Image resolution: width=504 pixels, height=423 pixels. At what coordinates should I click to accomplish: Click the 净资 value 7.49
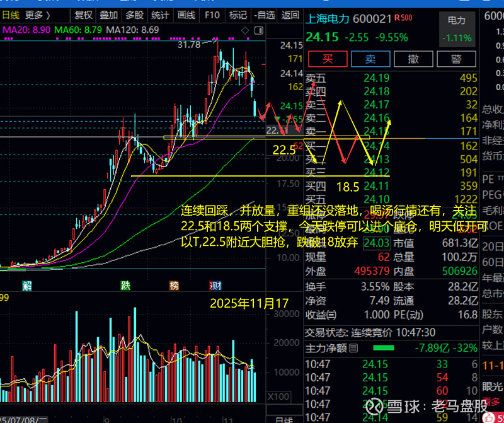click(380, 301)
